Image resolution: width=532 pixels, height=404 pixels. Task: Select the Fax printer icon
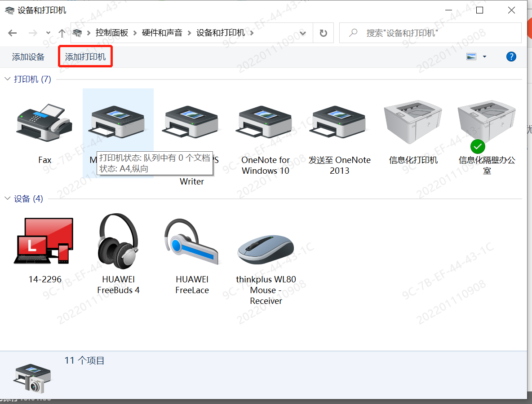(44, 121)
